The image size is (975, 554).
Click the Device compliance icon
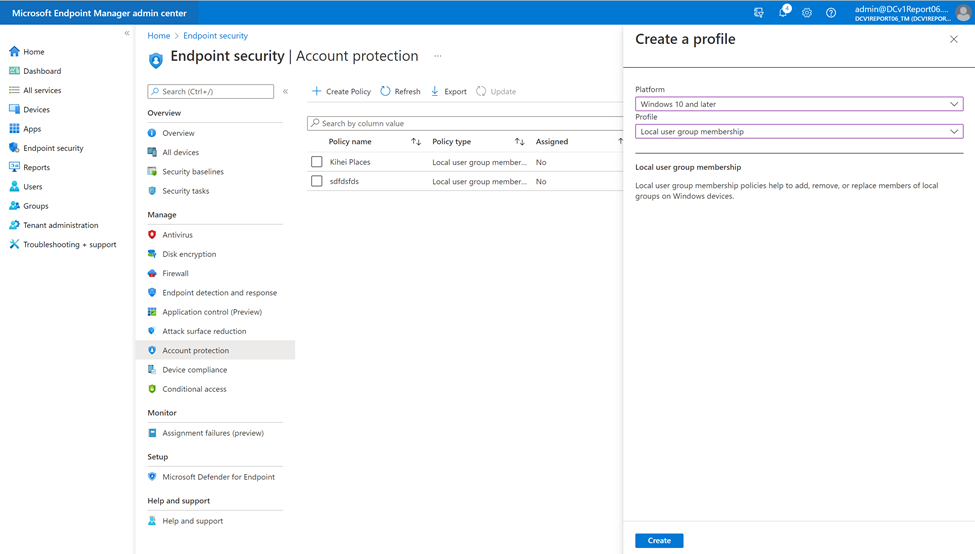click(x=152, y=370)
